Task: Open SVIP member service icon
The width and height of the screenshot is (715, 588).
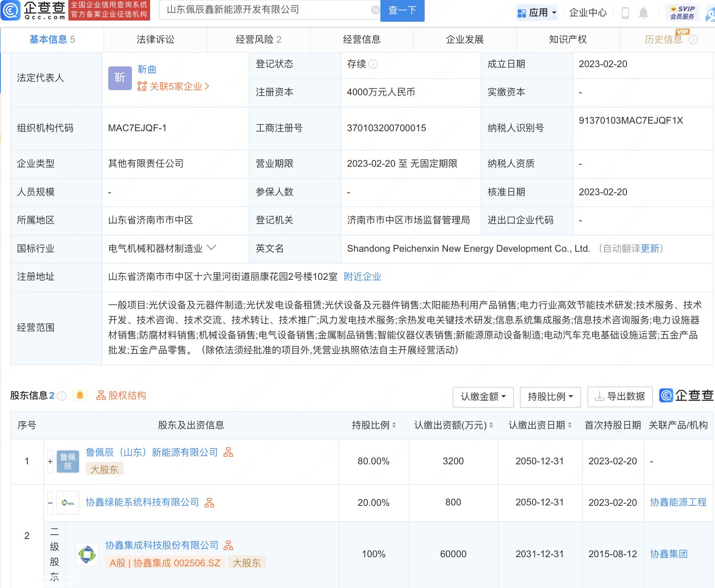Action: tap(682, 13)
